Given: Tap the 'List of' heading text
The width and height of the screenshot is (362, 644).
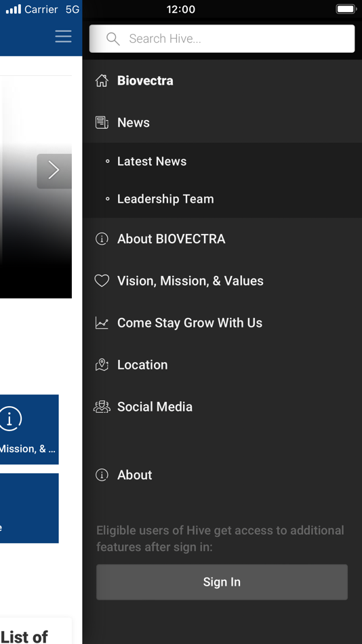Looking at the screenshot, I should (24, 637).
